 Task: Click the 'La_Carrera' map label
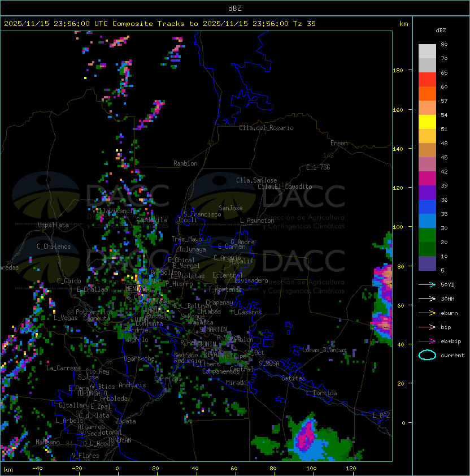click(x=64, y=368)
